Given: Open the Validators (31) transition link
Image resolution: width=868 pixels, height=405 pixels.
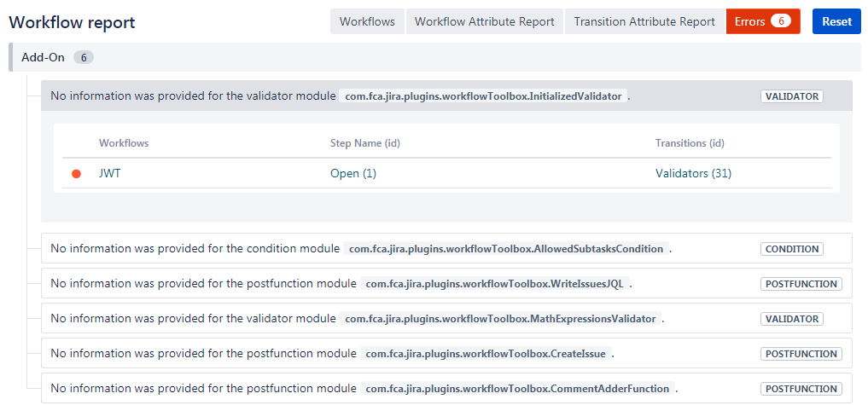Looking at the screenshot, I should [693, 174].
